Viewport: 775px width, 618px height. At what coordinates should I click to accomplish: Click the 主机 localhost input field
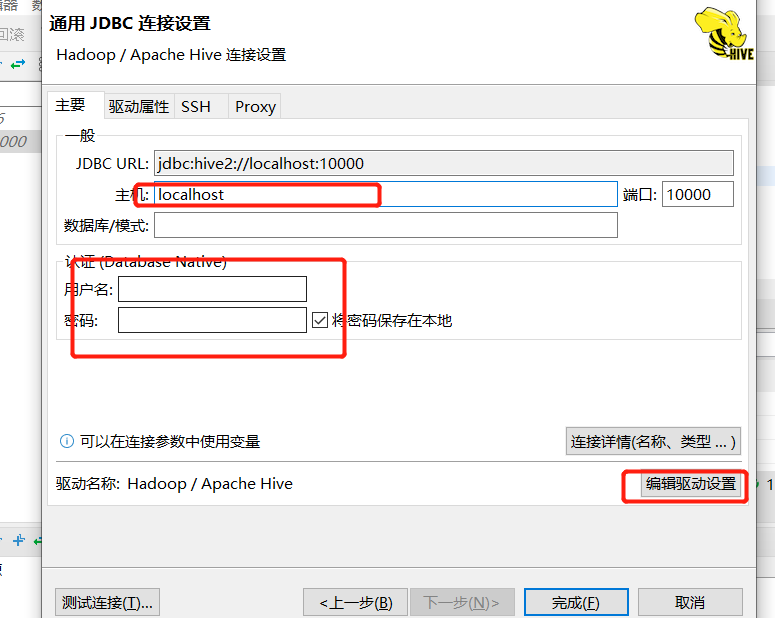tap(386, 194)
